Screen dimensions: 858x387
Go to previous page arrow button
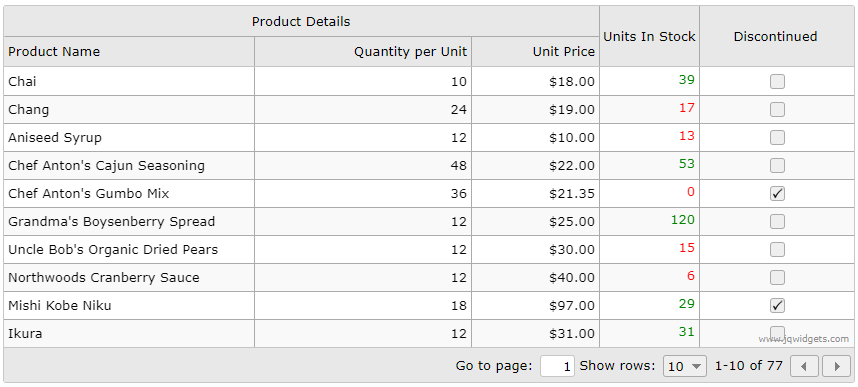coord(804,366)
